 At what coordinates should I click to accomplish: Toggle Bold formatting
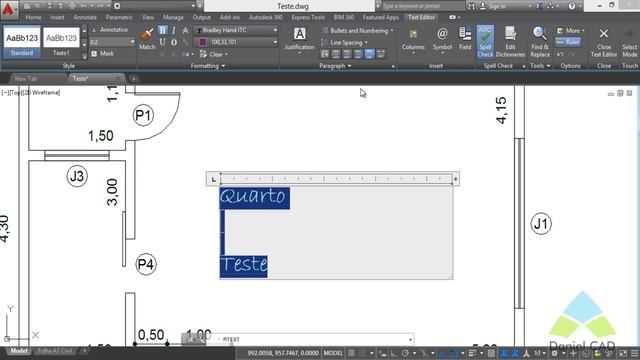coord(162,30)
